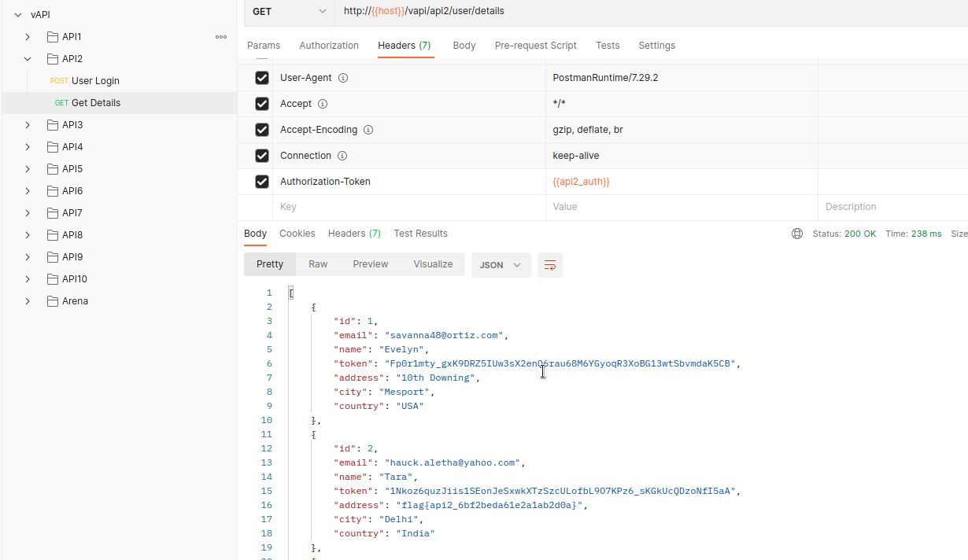Click the info icon next to User-Agent

pos(343,78)
